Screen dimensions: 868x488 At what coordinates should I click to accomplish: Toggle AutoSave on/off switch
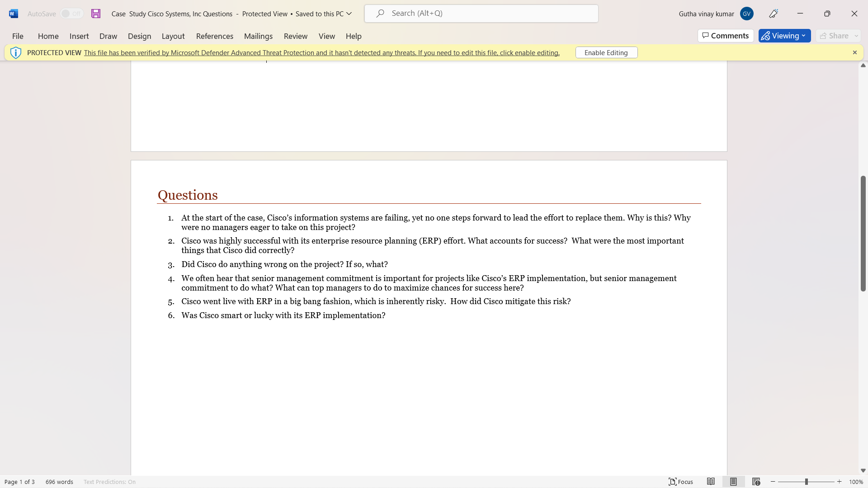(71, 13)
